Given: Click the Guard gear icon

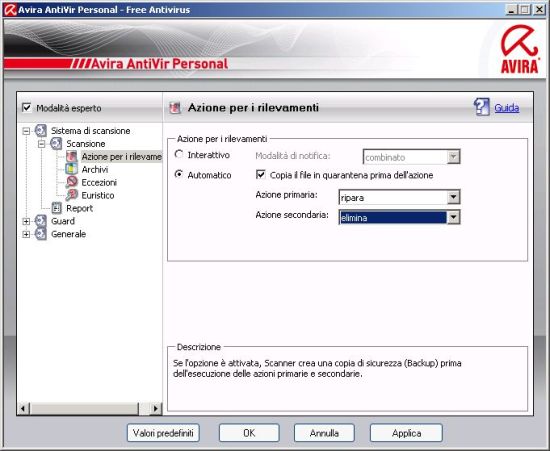Looking at the screenshot, I should click(41, 221).
